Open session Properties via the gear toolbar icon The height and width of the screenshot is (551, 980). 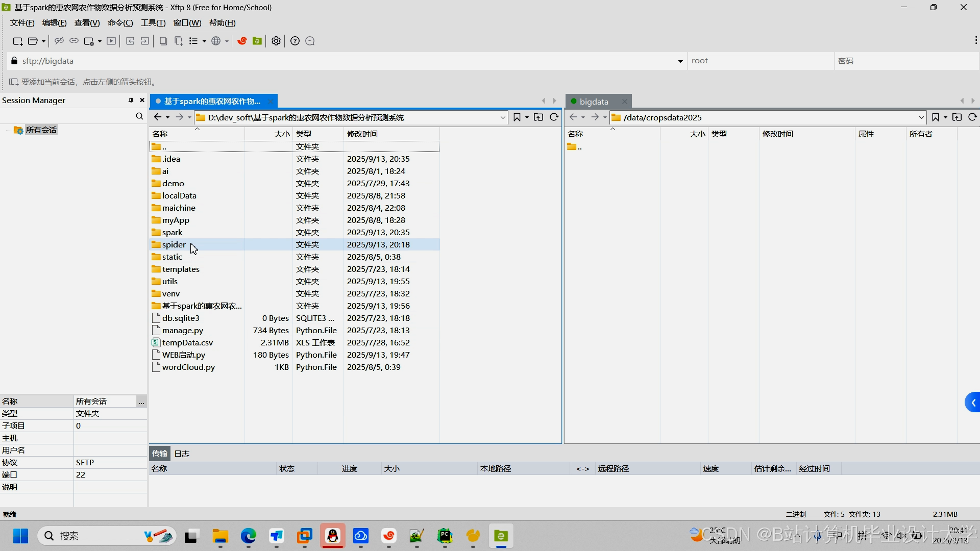pyautogui.click(x=276, y=41)
